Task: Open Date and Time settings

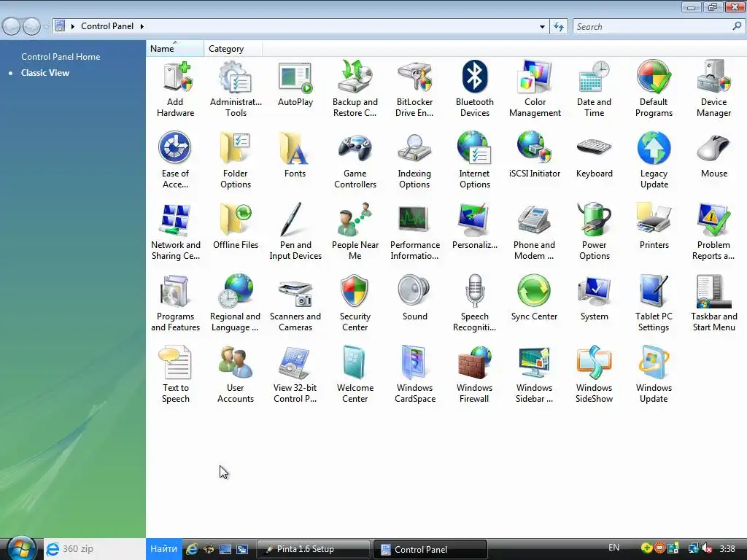Action: click(594, 88)
